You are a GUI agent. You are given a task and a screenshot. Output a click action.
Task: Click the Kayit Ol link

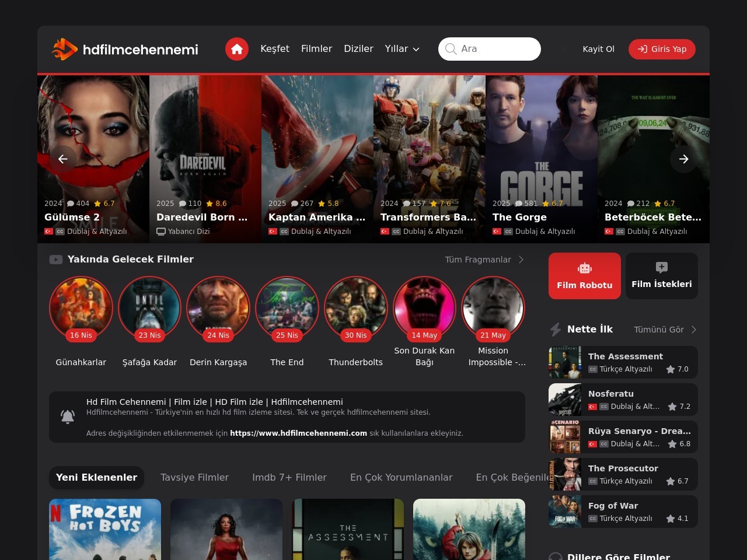coord(598,49)
